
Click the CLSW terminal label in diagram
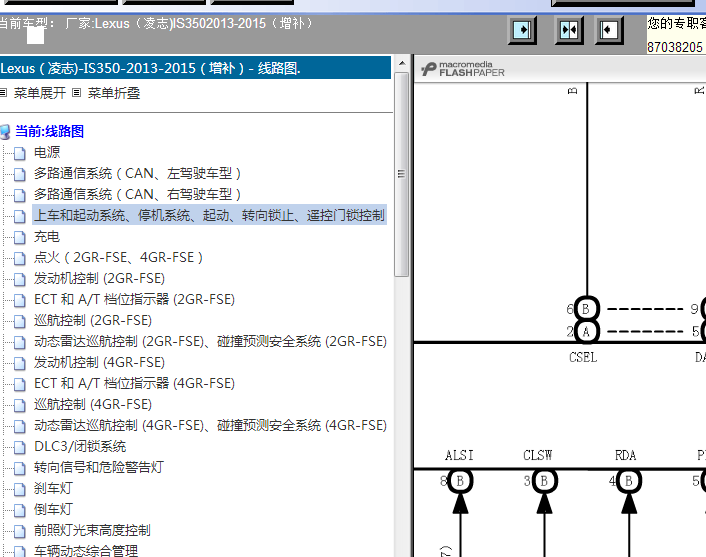pyautogui.click(x=538, y=455)
